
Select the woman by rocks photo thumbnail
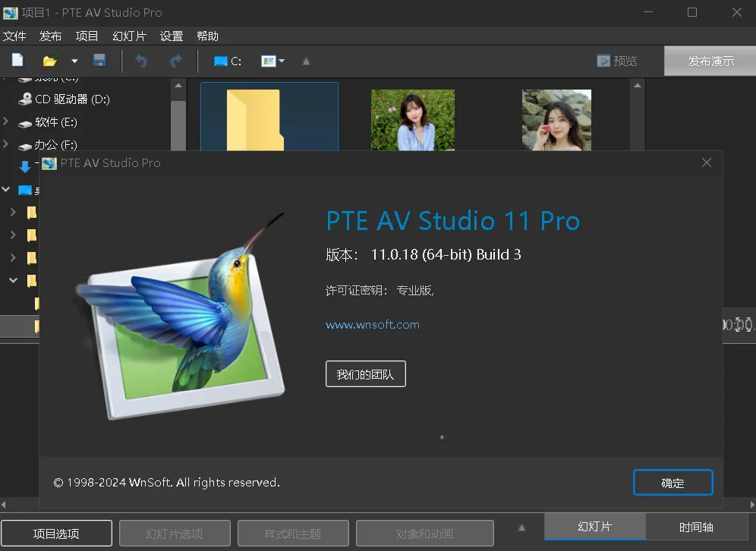556,120
